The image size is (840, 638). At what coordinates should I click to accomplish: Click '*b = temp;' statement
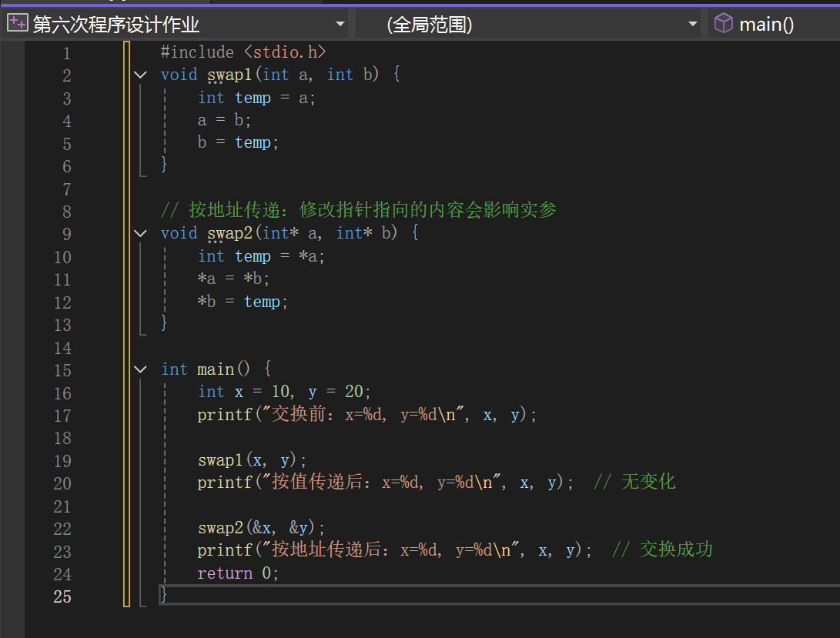[x=243, y=302]
